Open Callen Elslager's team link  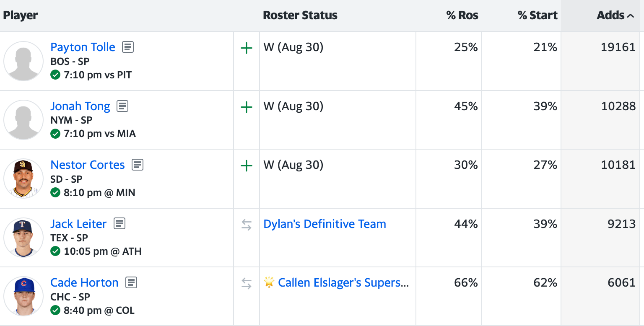(x=343, y=282)
